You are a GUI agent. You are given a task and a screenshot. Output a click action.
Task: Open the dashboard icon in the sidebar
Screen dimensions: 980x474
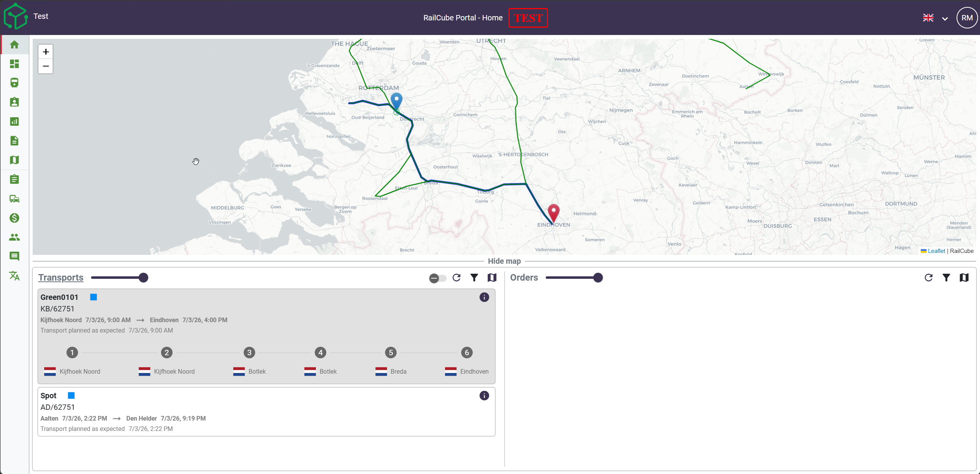click(14, 64)
